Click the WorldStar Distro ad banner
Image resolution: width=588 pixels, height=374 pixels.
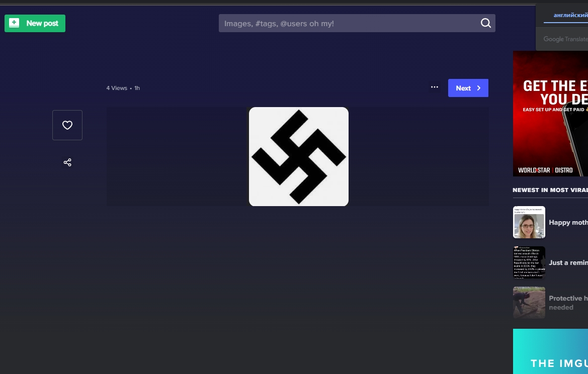coord(550,114)
